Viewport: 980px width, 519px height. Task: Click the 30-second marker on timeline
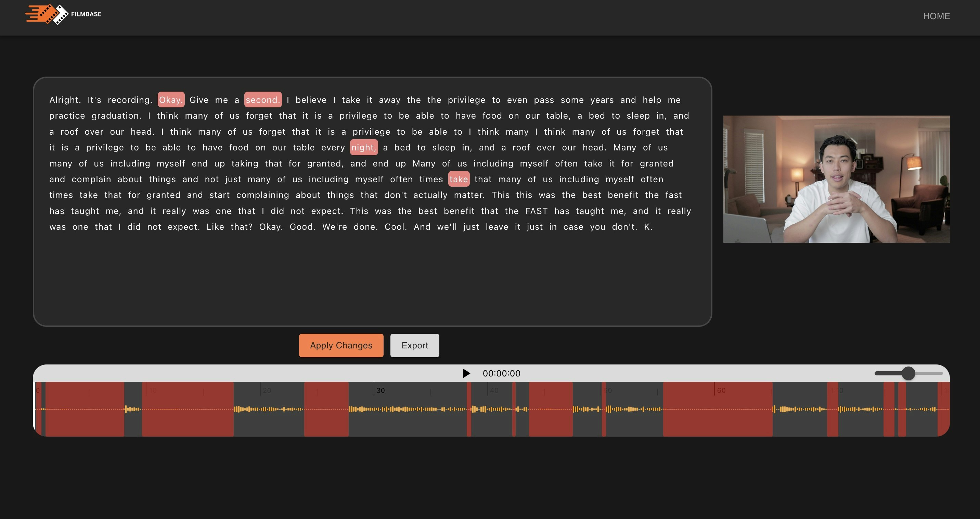[x=380, y=390]
